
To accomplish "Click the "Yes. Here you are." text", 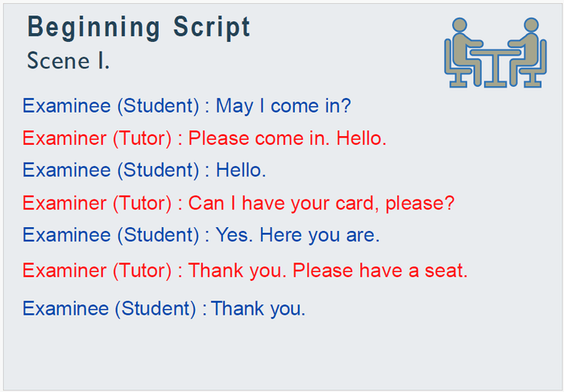I will (297, 235).
